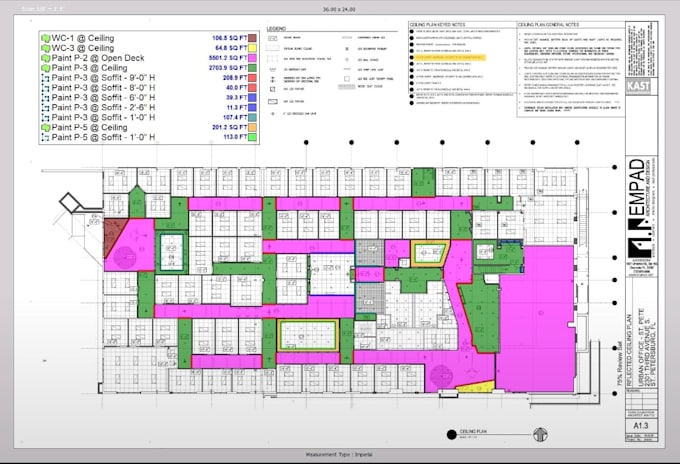This screenshot has height=464, width=680.
Task: Click the black bullet beside CEILING PLAN title
Action: pos(451,434)
